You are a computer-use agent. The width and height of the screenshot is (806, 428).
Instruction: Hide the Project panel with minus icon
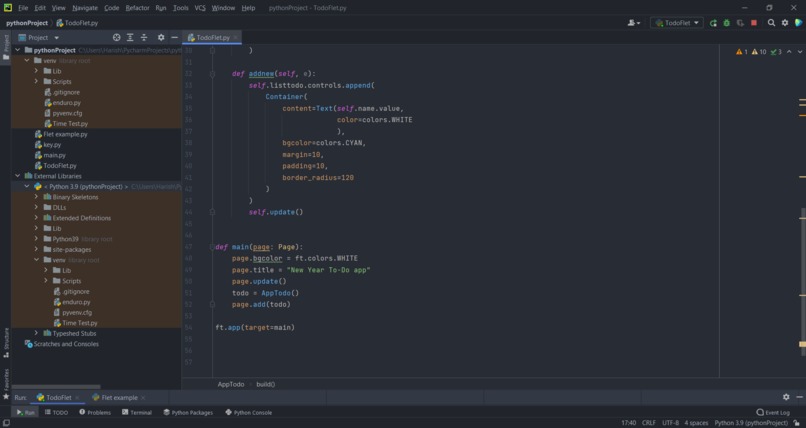click(174, 38)
